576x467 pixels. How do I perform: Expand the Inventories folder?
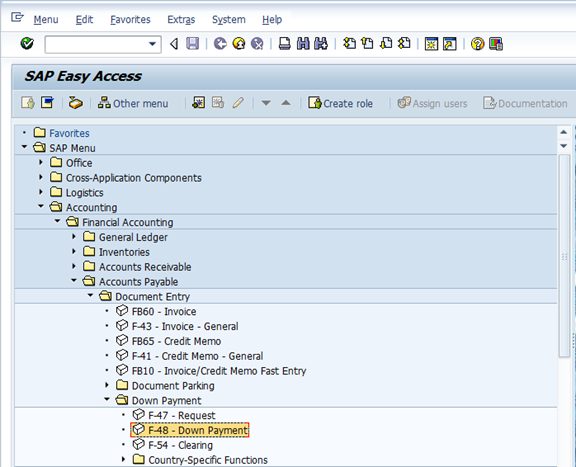pos(74,251)
